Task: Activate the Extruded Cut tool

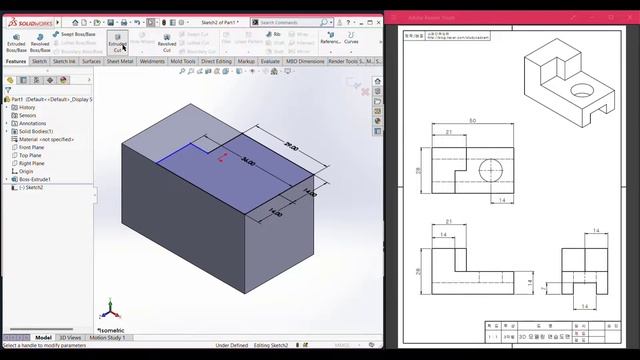Action: 118,43
